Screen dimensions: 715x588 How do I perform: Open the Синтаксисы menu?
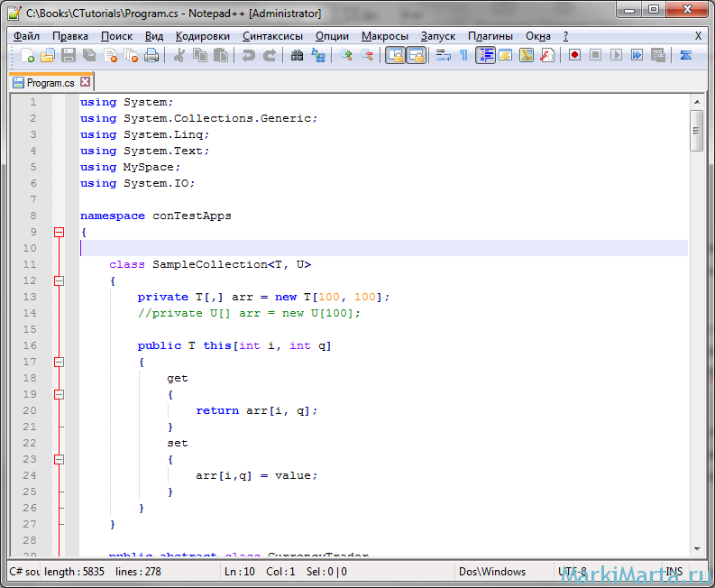272,36
